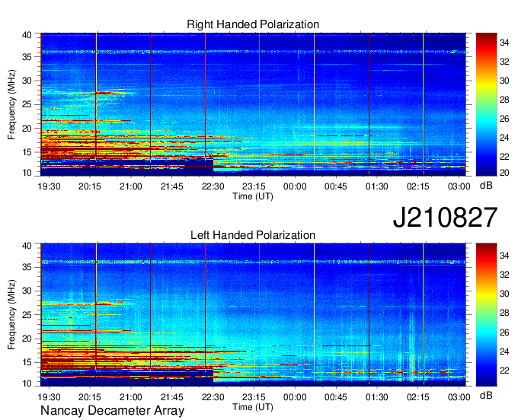Screen dimensions: 518x420
Task: Click the 22:30 time tick under Right Handed plot
Action: coord(213,186)
